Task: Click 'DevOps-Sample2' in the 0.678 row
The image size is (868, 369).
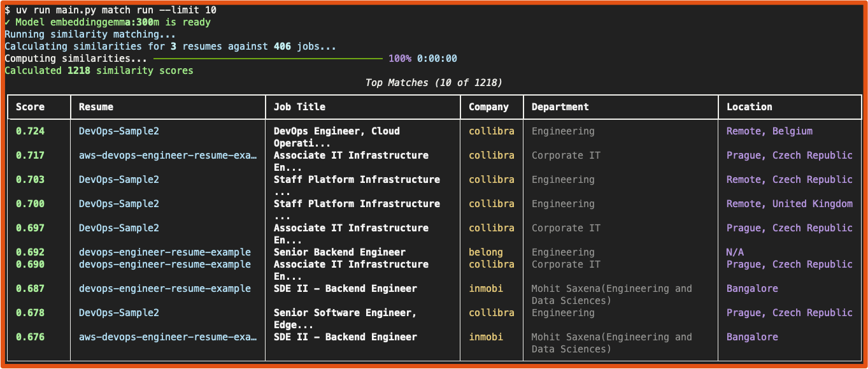Action: click(x=119, y=313)
